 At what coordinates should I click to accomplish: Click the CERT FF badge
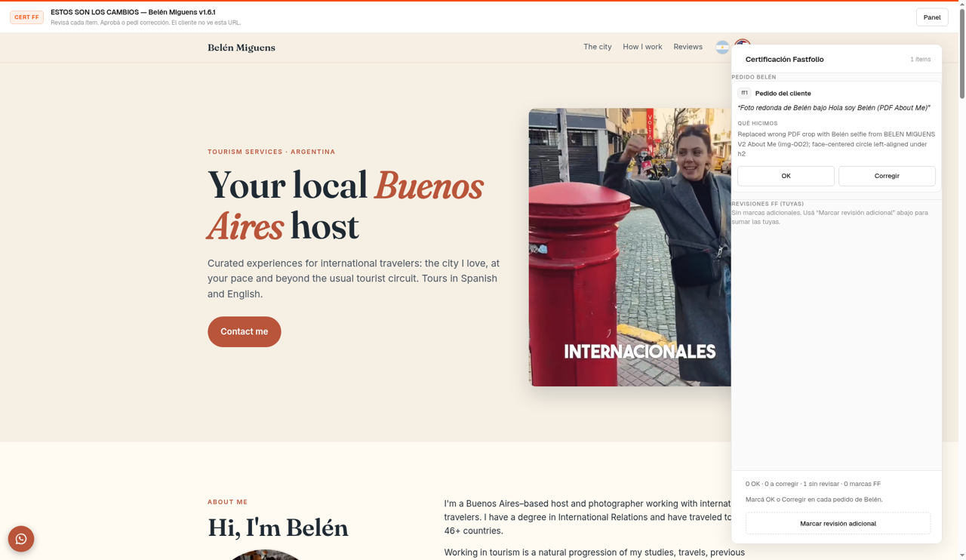(x=26, y=17)
